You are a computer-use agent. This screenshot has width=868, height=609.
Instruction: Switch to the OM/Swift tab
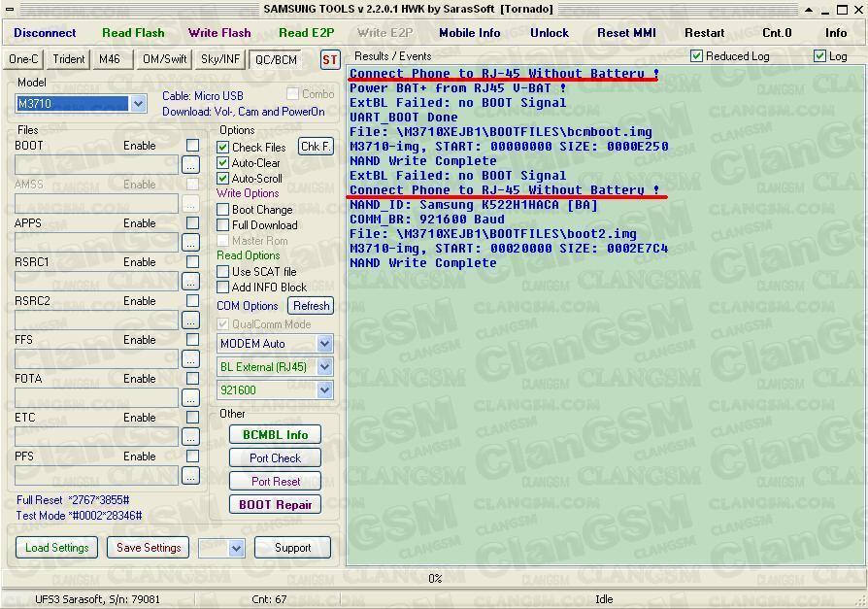(x=164, y=59)
